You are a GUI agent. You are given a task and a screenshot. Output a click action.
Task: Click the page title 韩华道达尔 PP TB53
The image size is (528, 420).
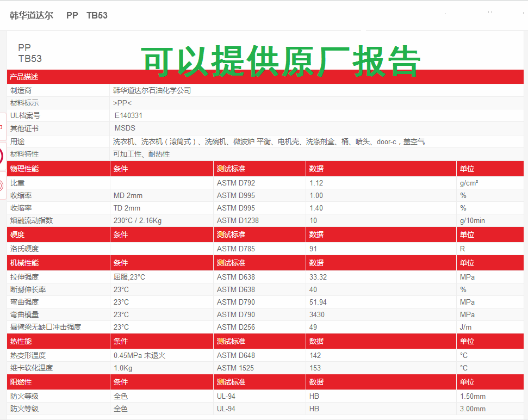coord(59,15)
